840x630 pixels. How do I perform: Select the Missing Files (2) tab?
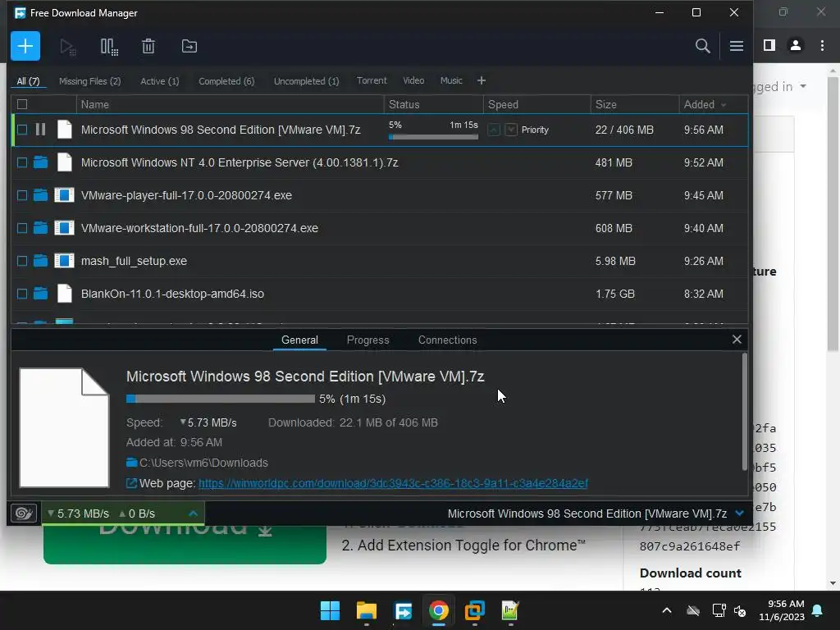[x=90, y=81]
